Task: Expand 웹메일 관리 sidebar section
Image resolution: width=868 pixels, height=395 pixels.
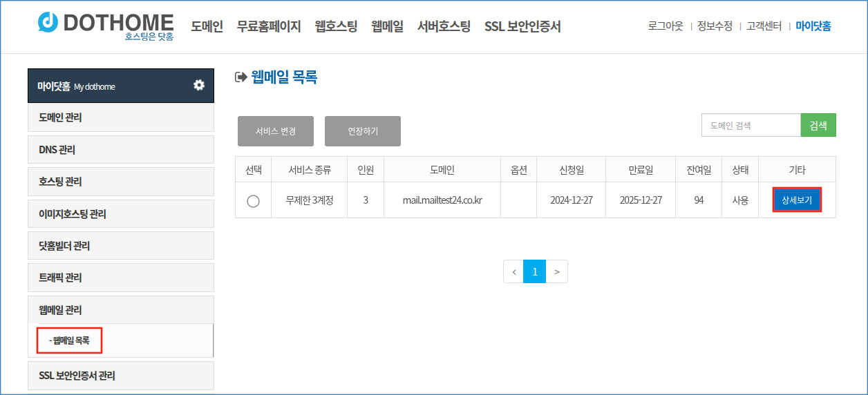Action: pyautogui.click(x=121, y=310)
